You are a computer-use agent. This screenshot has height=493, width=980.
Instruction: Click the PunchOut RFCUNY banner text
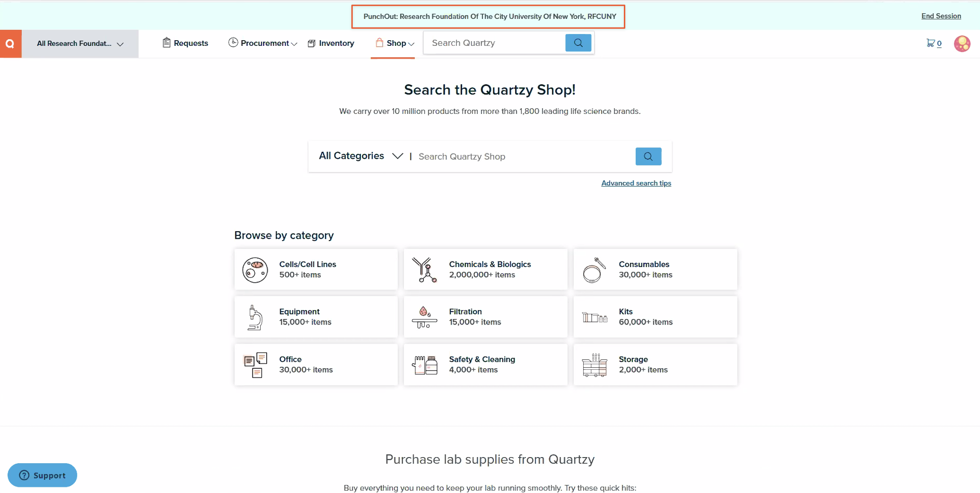click(x=490, y=17)
